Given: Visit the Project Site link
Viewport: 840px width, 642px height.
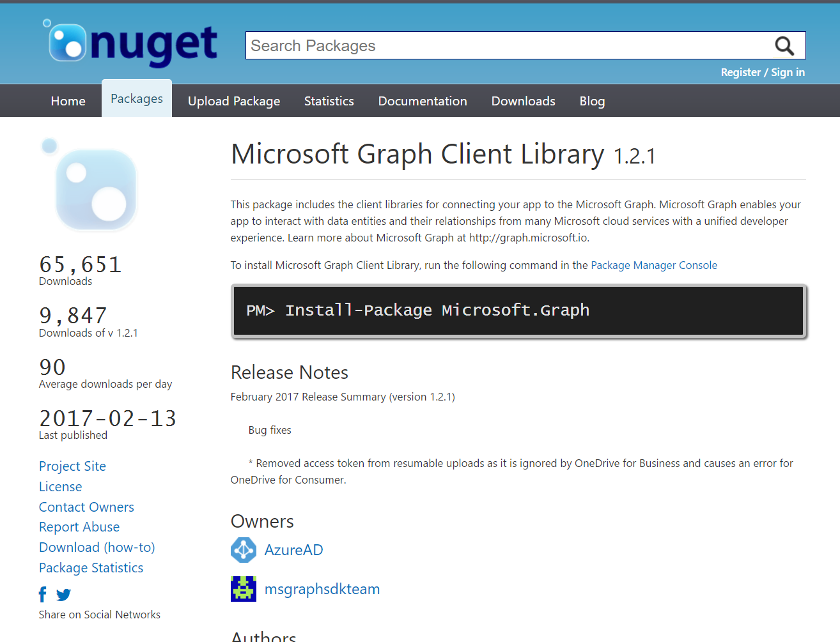Looking at the screenshot, I should tap(72, 466).
